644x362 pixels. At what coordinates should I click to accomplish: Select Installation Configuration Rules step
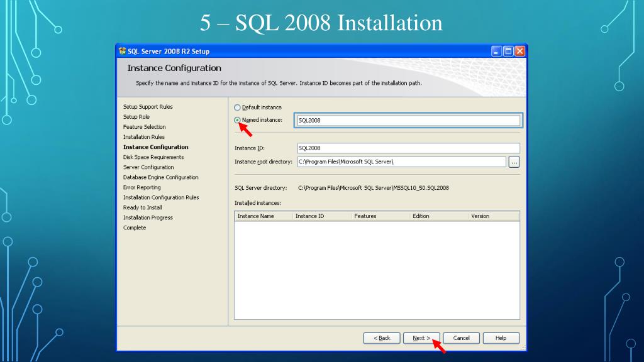tap(161, 197)
